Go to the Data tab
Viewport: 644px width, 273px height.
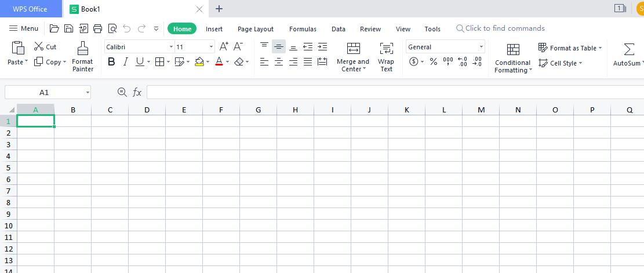(x=339, y=29)
